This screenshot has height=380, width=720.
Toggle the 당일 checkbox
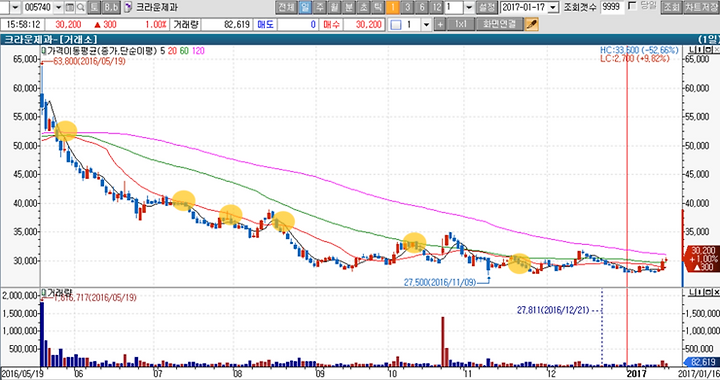pos(632,6)
